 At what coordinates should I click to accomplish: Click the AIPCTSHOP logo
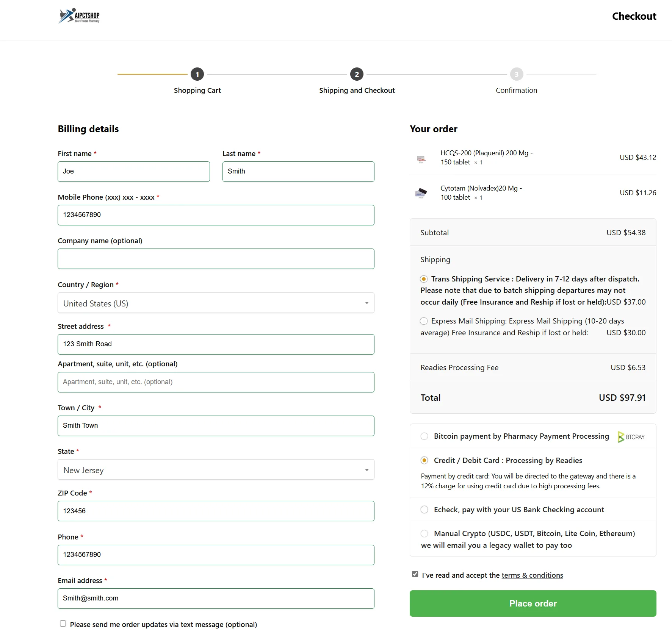(79, 16)
